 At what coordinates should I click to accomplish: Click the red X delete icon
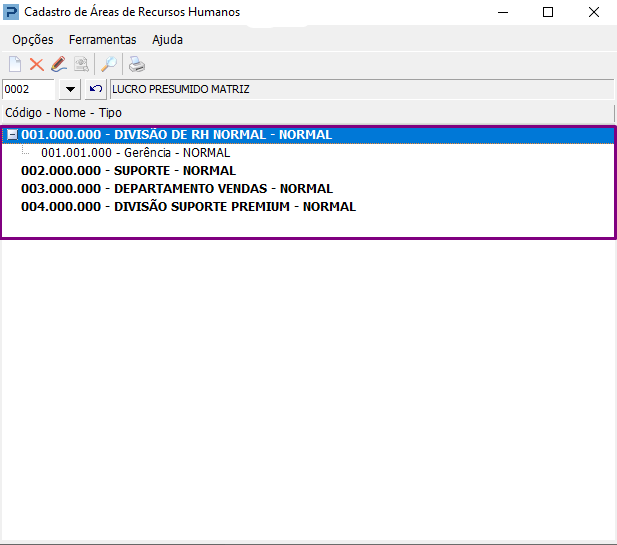pos(37,64)
